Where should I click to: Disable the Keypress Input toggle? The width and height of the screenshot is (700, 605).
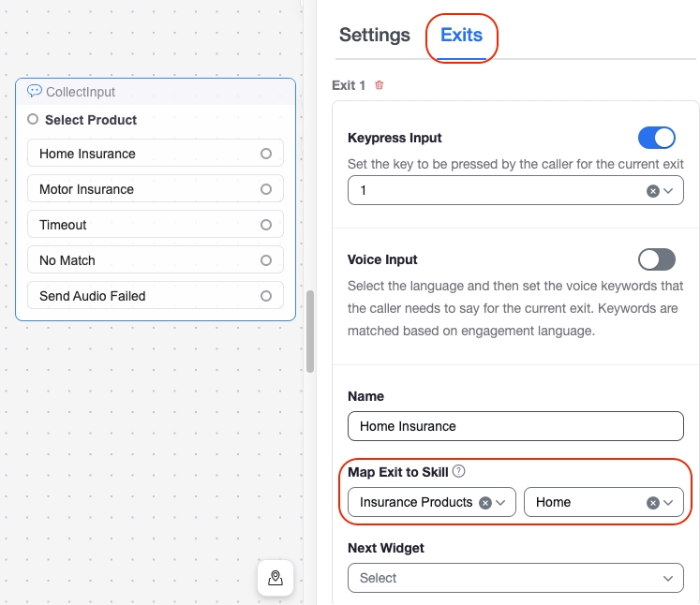pos(656,139)
